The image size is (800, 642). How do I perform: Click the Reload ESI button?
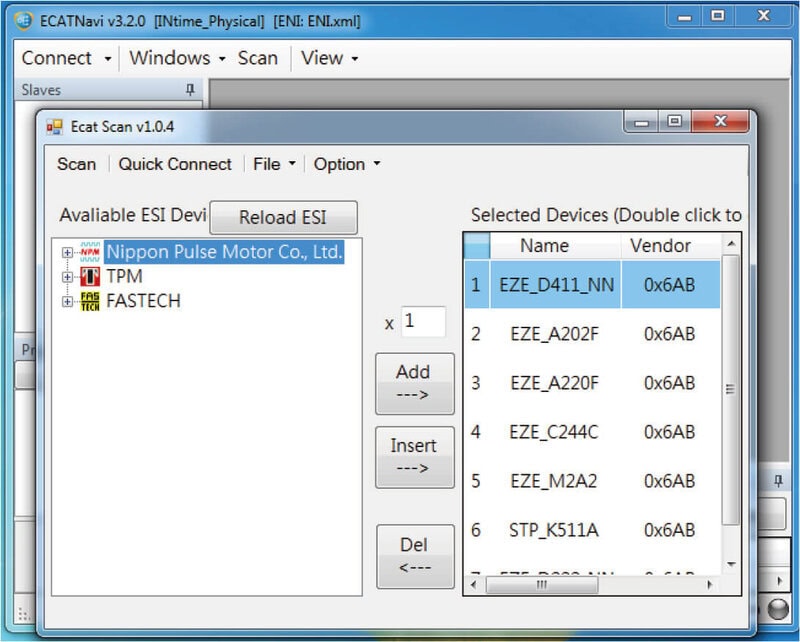[284, 217]
